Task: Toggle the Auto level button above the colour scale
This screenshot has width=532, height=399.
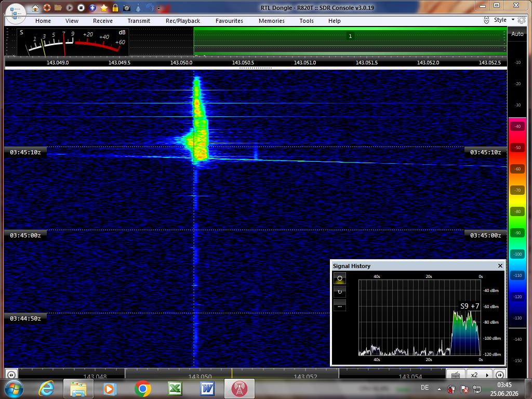Action: pos(517,34)
